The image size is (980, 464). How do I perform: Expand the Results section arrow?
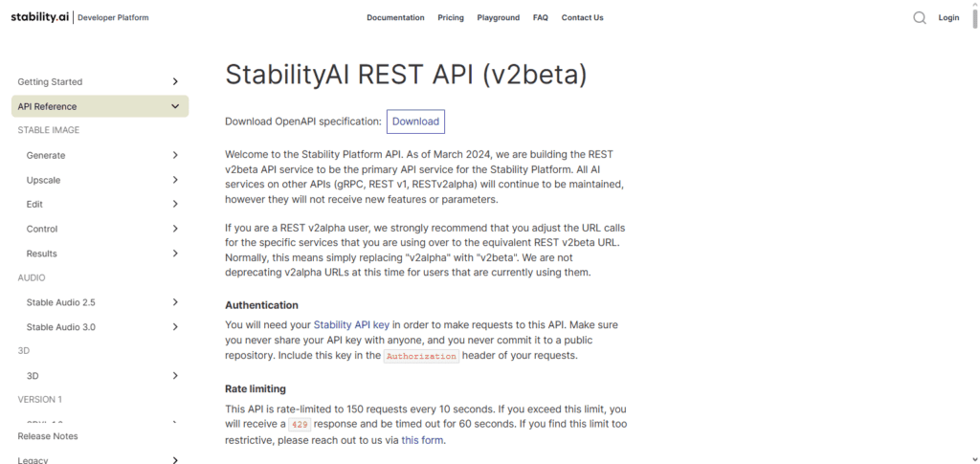(x=175, y=254)
